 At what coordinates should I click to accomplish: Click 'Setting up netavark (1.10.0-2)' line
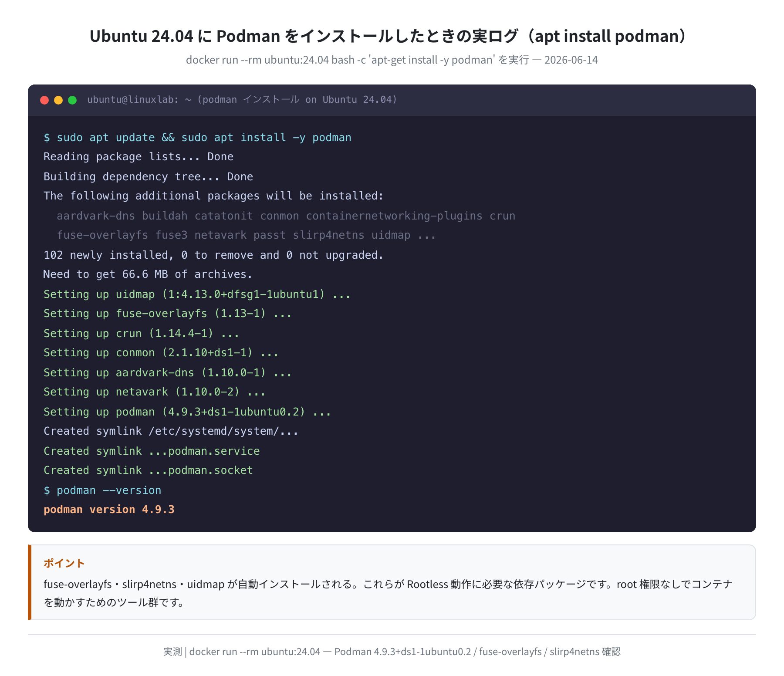(155, 392)
